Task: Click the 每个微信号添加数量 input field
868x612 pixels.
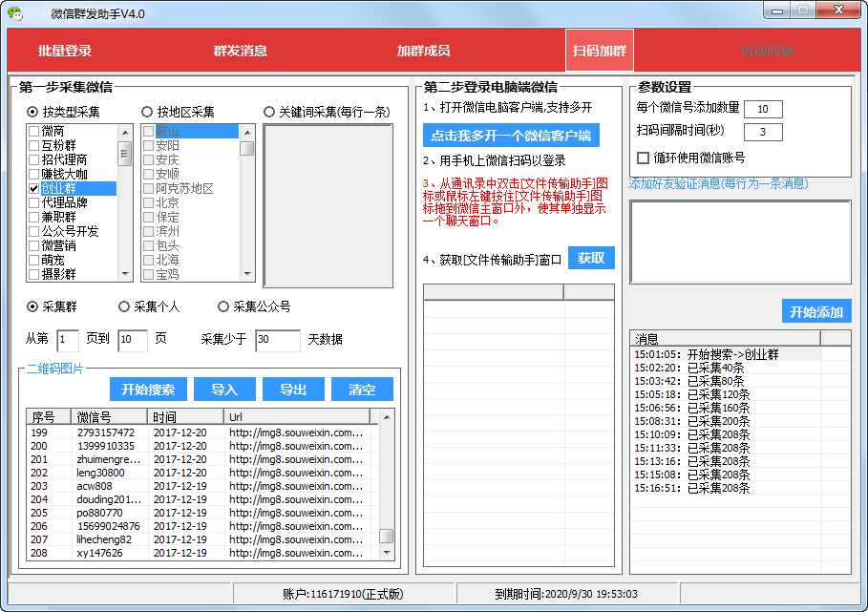Action: pyautogui.click(x=763, y=109)
